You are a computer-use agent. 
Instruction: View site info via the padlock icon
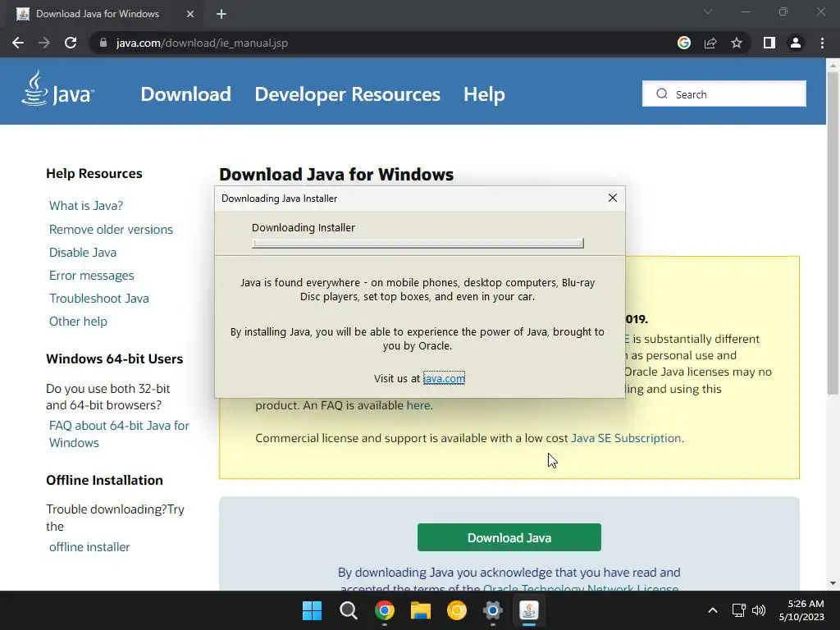[x=103, y=43]
